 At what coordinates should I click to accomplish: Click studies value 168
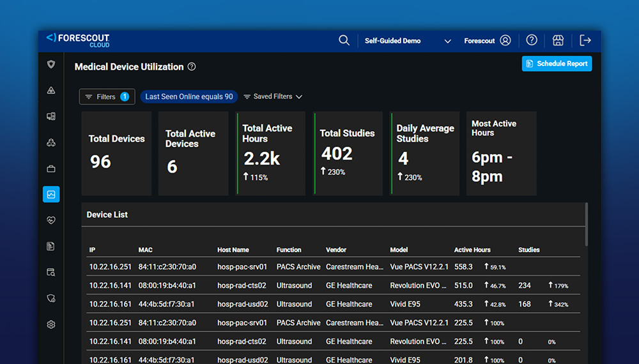click(x=525, y=304)
